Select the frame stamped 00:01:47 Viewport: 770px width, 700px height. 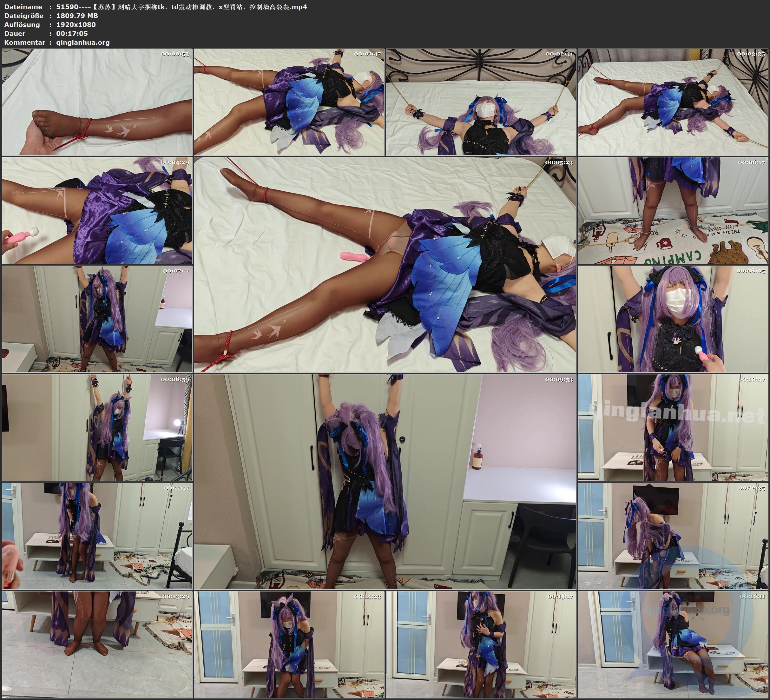pyautogui.click(x=289, y=102)
